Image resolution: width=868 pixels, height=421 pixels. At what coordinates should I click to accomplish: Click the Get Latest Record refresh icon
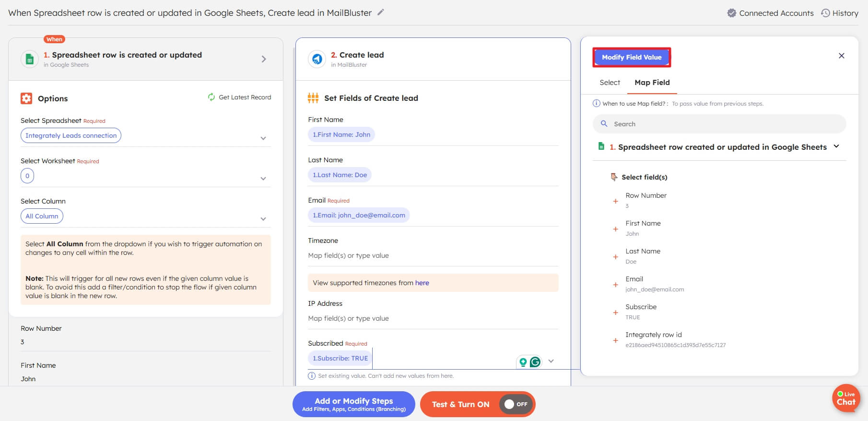click(211, 97)
